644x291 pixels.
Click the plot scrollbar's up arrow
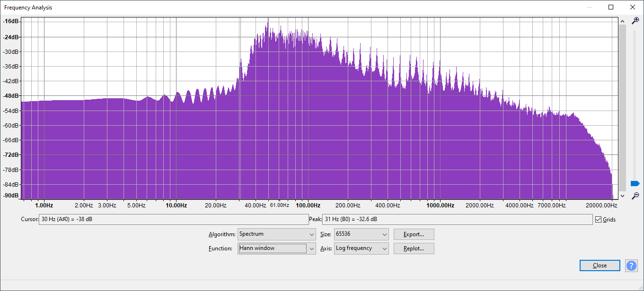(622, 21)
